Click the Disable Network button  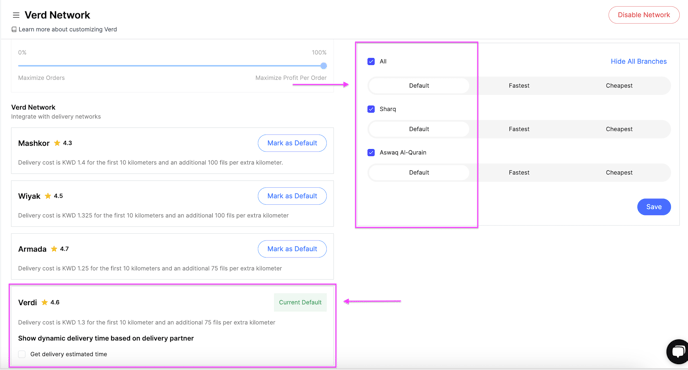644,15
